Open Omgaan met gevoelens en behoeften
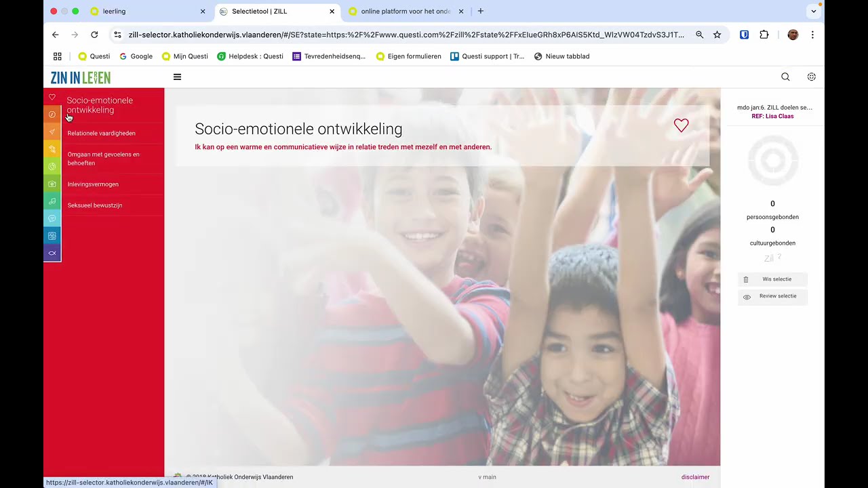Viewport: 868px width, 488px height. [104, 159]
